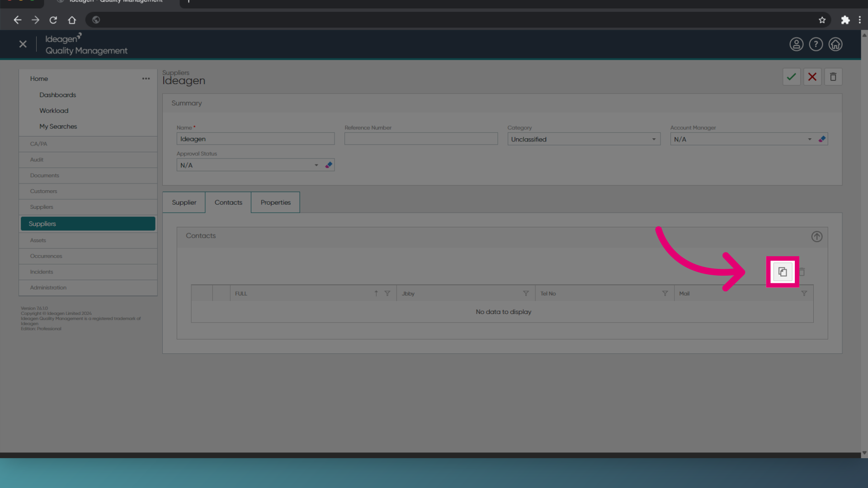The image size is (868, 488).
Task: Click the browser back arrow
Action: click(18, 20)
